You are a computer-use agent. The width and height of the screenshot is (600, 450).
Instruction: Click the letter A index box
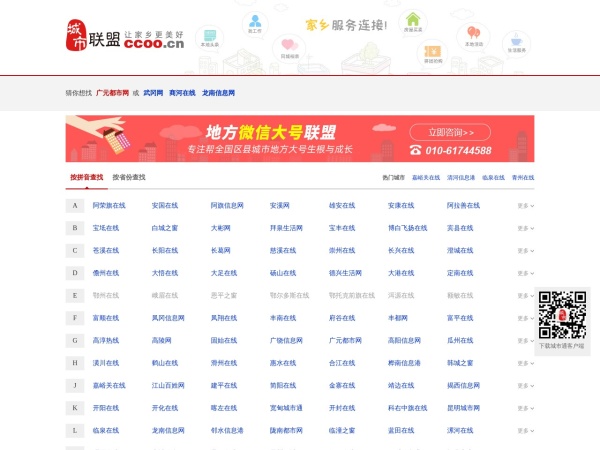[x=75, y=205]
